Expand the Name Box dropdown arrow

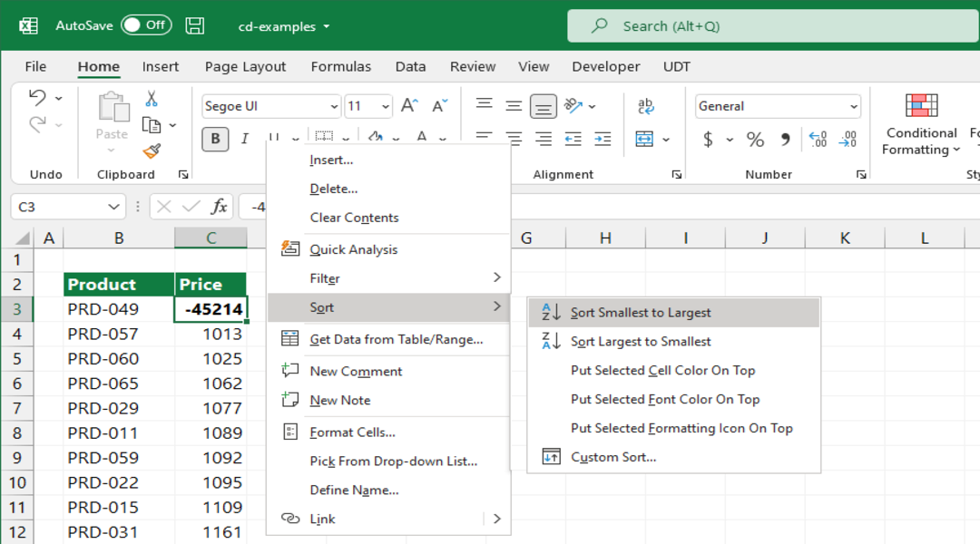(114, 207)
